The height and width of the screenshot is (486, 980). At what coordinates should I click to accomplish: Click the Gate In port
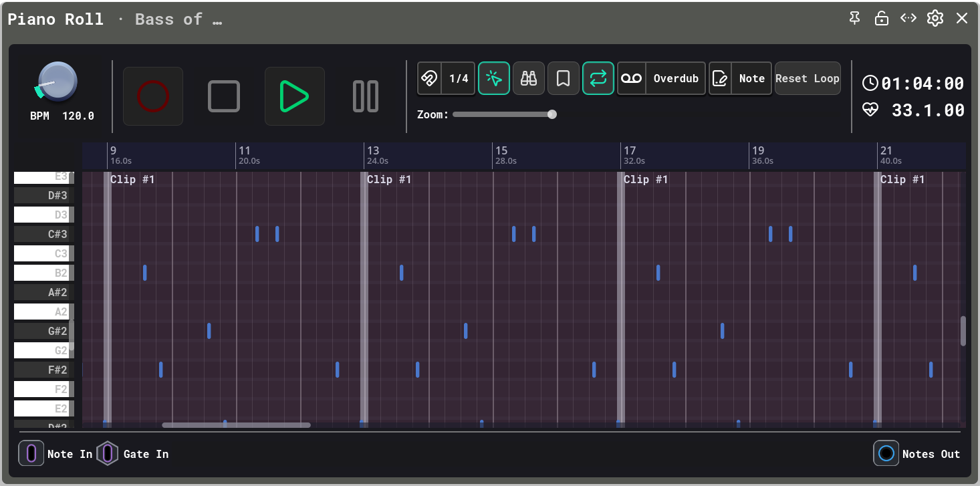(107, 453)
